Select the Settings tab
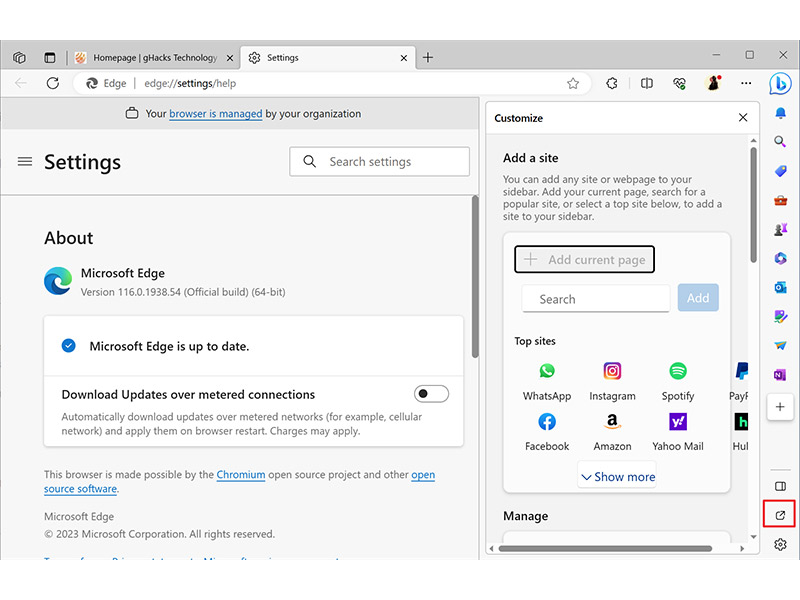 [x=327, y=58]
